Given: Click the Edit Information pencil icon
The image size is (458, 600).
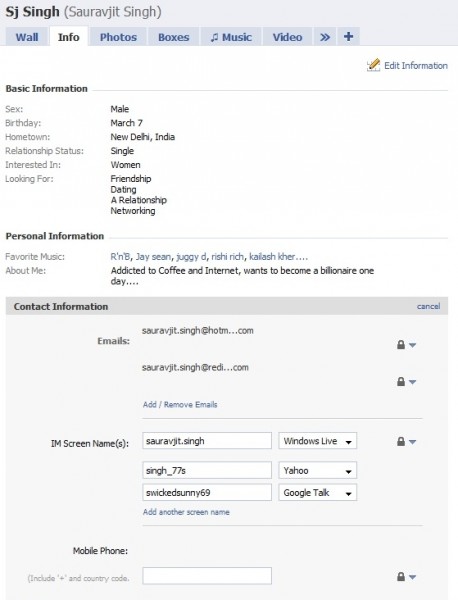Looking at the screenshot, I should (x=373, y=65).
